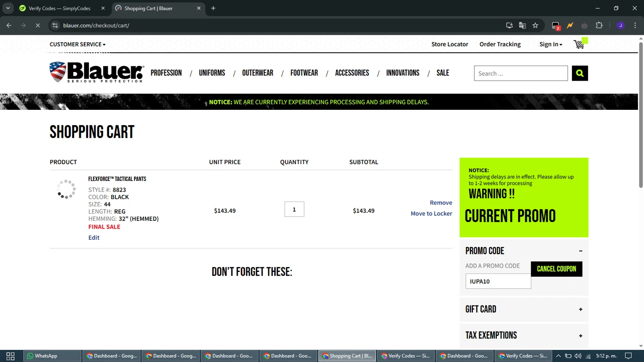Click promo code field containing IUPA10

tap(498, 281)
